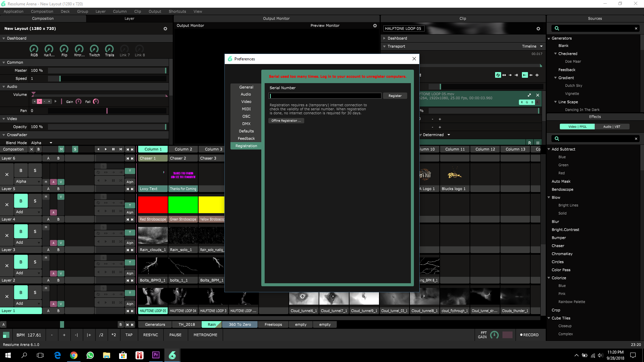Clear Layer 6 with X button
Viewport: 644px width, 362px height.
[7, 175]
